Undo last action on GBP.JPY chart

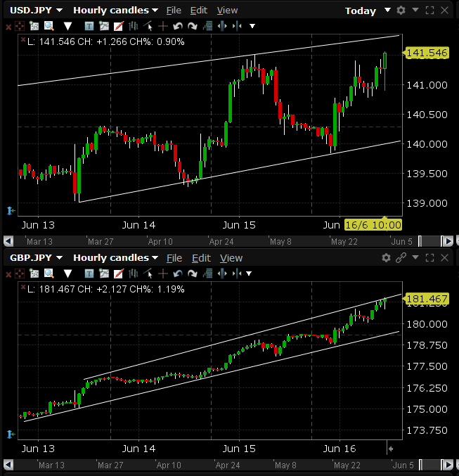[178, 274]
